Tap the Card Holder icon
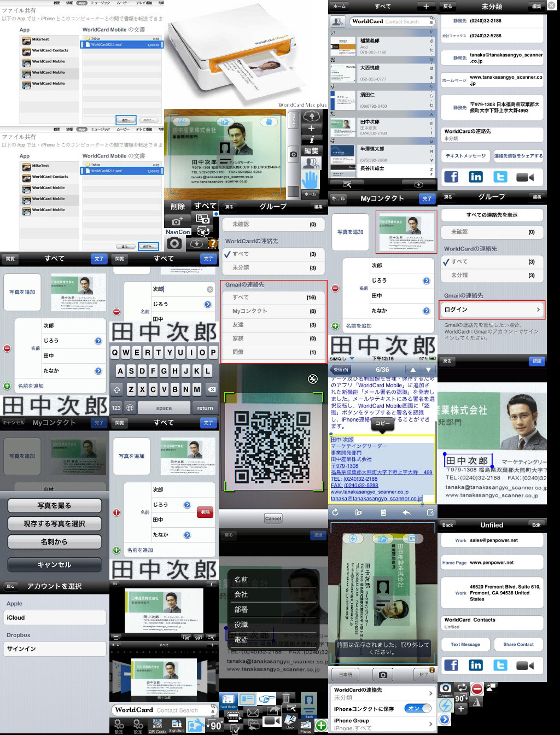Viewport: 560px width, 735px height. (x=228, y=701)
